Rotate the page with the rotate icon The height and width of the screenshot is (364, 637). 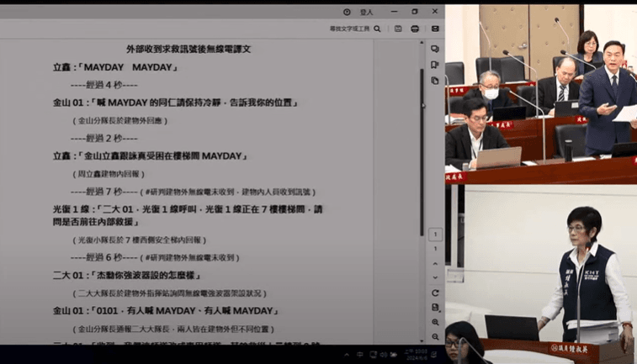pyautogui.click(x=435, y=293)
